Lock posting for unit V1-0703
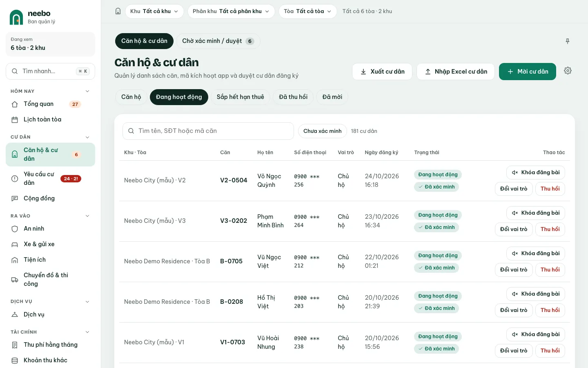Image resolution: width=588 pixels, height=368 pixels. pos(536,334)
